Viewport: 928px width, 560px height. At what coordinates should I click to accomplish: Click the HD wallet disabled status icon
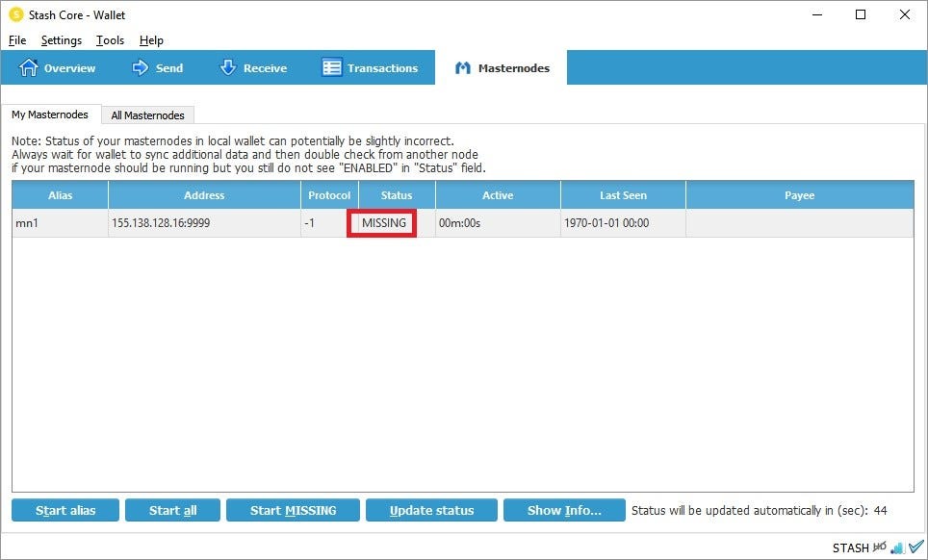pos(880,547)
